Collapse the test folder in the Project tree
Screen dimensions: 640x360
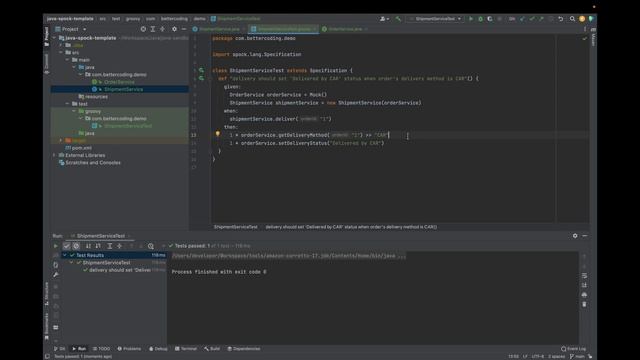click(67, 104)
